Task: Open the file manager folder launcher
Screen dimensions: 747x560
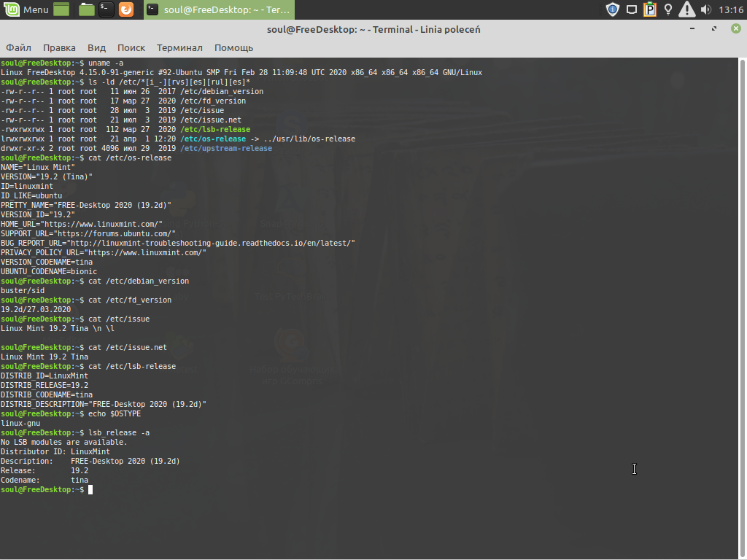Action: click(x=86, y=9)
